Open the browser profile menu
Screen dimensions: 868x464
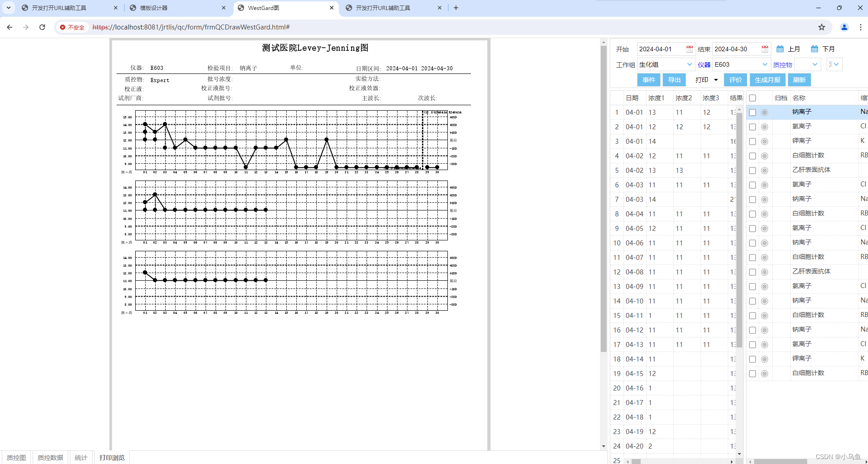click(x=844, y=27)
